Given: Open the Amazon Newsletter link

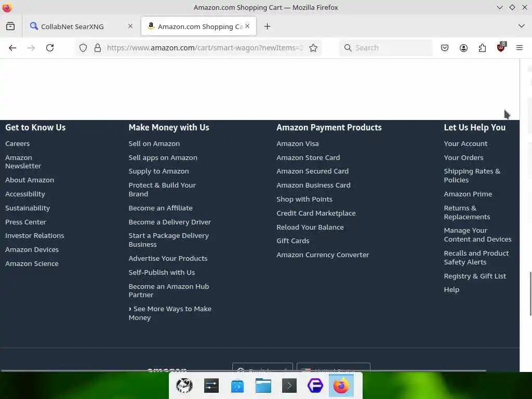Looking at the screenshot, I should 23,162.
